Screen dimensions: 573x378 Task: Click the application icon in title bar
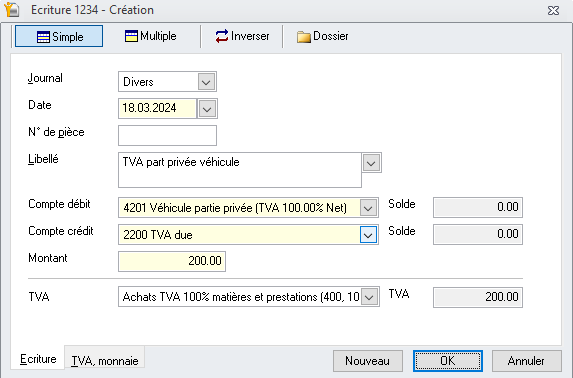tap(12, 10)
